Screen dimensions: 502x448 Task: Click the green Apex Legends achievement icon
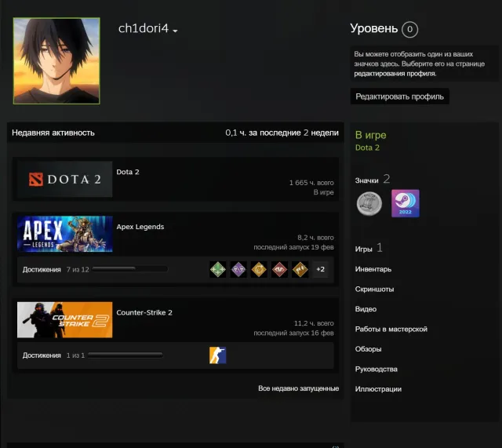coord(218,269)
